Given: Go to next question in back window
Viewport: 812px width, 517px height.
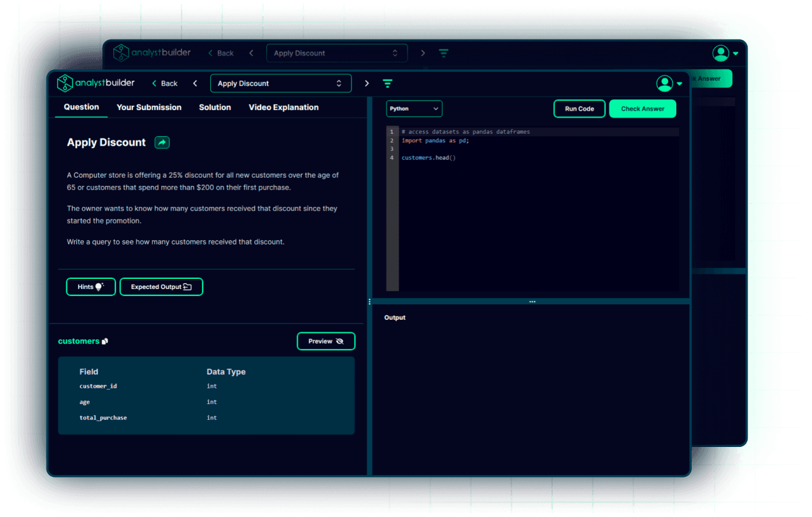Looking at the screenshot, I should (x=423, y=53).
